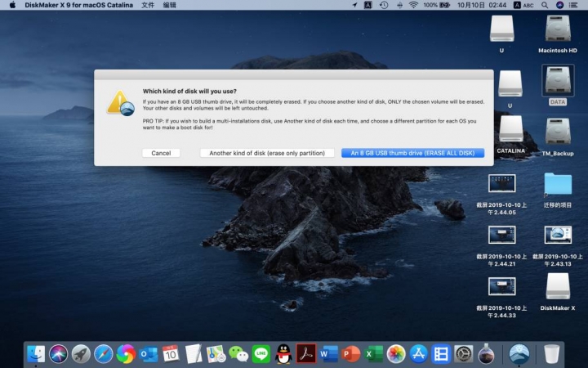588x368 pixels.
Task: Open LINE from the Dock
Action: pos(261,354)
